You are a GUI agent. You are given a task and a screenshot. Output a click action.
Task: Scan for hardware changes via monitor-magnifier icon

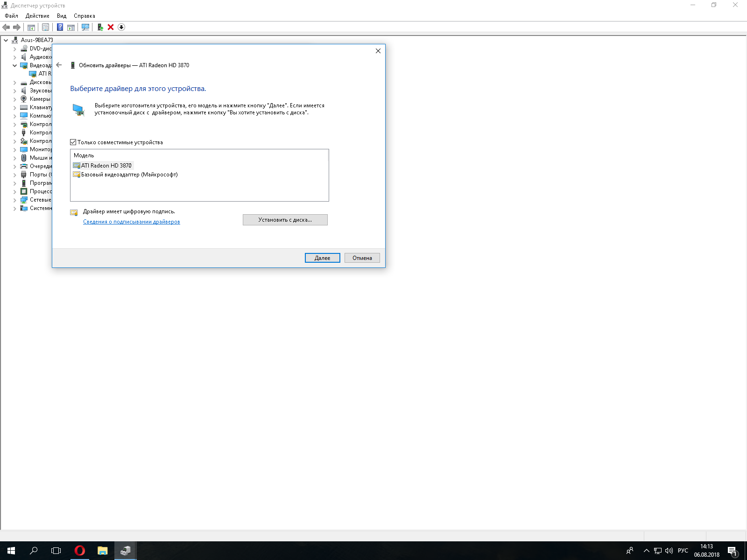coord(85,27)
